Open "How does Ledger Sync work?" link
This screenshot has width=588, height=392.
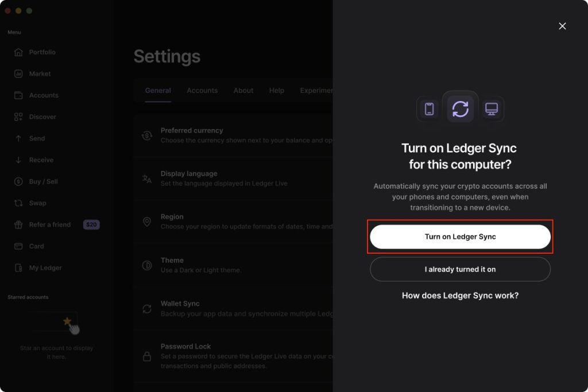[460, 296]
